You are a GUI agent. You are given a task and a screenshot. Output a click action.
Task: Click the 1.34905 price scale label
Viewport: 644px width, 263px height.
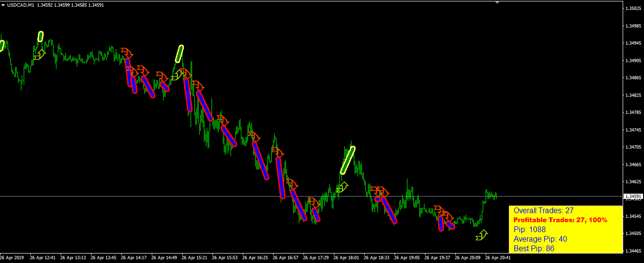tap(633, 61)
